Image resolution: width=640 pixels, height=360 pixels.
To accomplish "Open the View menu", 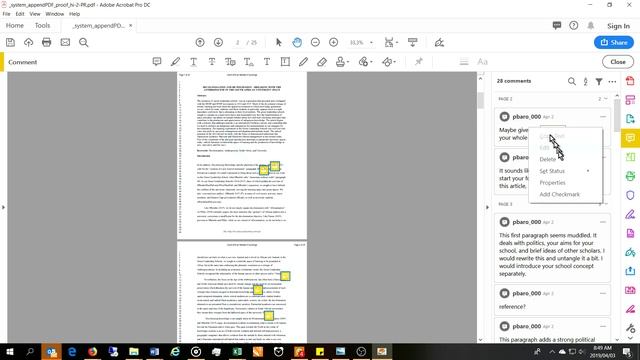I will [x=35, y=14].
